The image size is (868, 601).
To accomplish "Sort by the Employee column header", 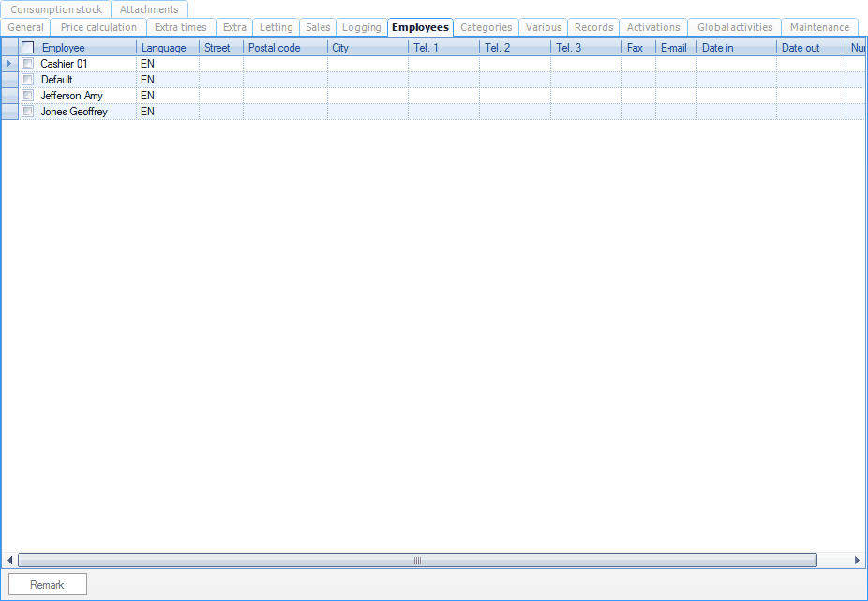I will coord(87,48).
